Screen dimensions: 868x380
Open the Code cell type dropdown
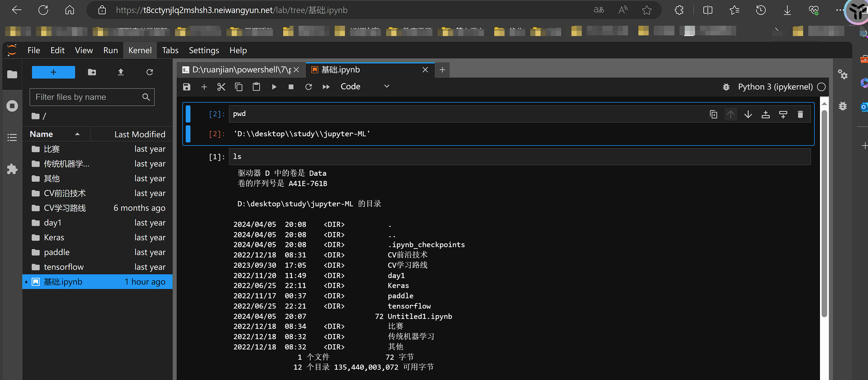(364, 87)
